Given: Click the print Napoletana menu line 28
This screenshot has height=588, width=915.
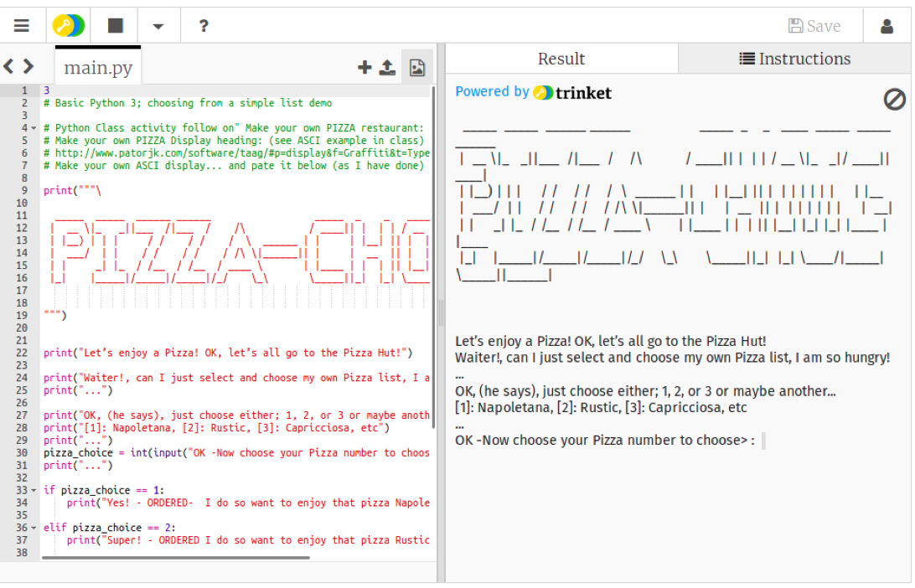Looking at the screenshot, I should (x=216, y=427).
